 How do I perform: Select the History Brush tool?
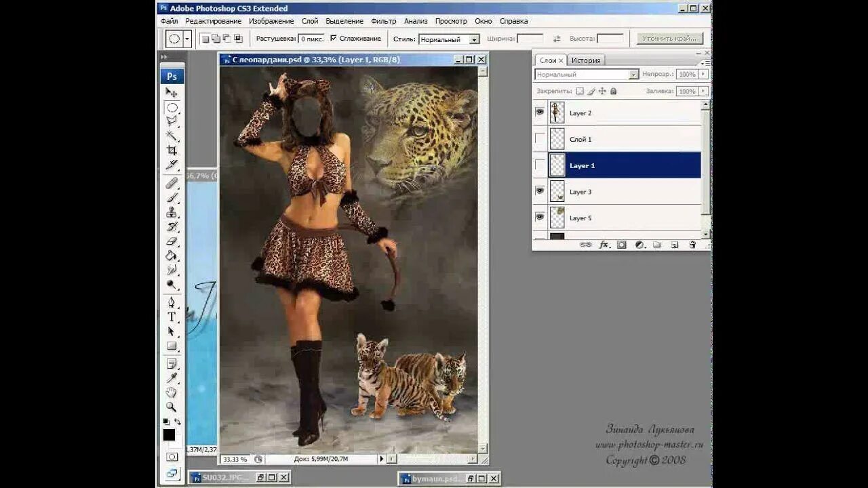pyautogui.click(x=172, y=226)
